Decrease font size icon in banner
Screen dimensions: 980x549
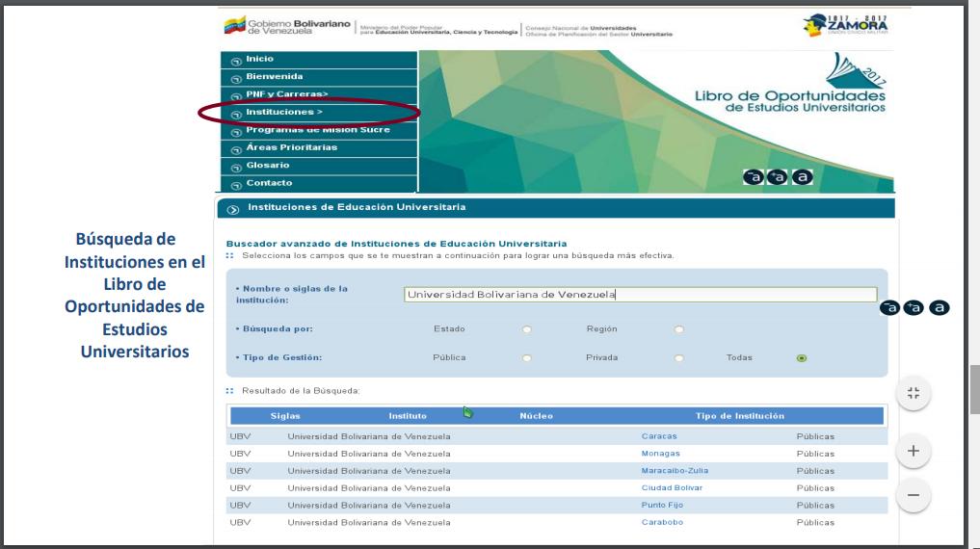[754, 177]
